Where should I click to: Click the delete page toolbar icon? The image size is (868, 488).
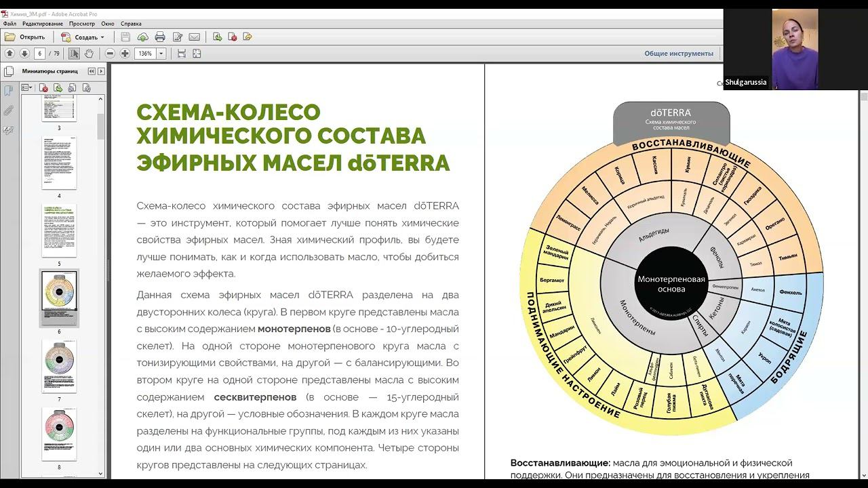(x=232, y=37)
